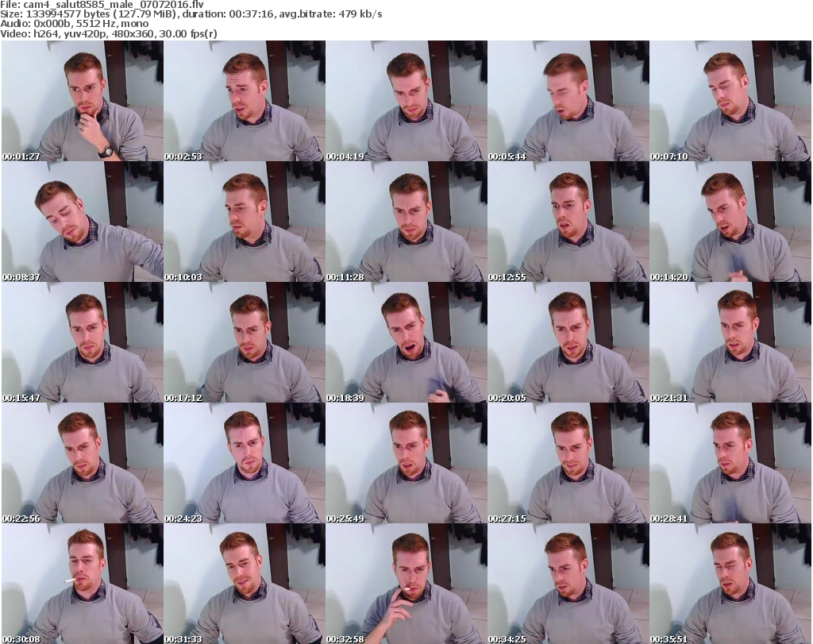This screenshot has height=644, width=813.
Task: Select the thumbnail stamped 00:18:39
Action: tap(406, 343)
